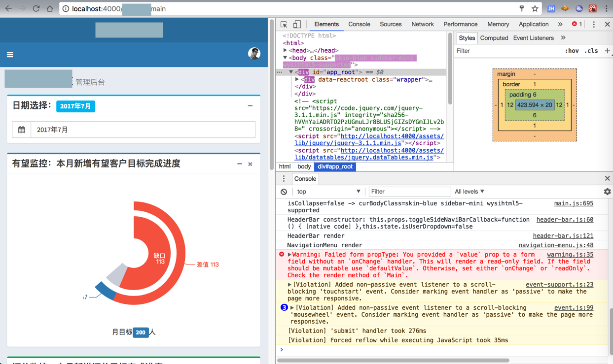Clear the console with the block icon
613x364 pixels.
(284, 192)
